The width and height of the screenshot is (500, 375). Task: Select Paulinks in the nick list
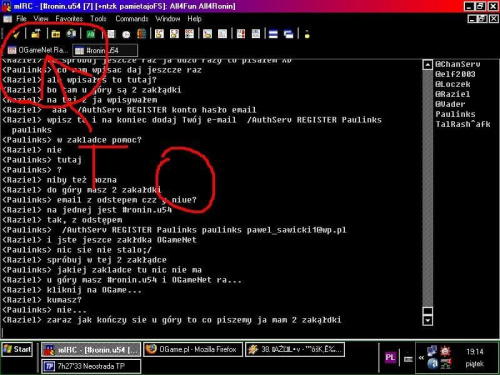455,114
